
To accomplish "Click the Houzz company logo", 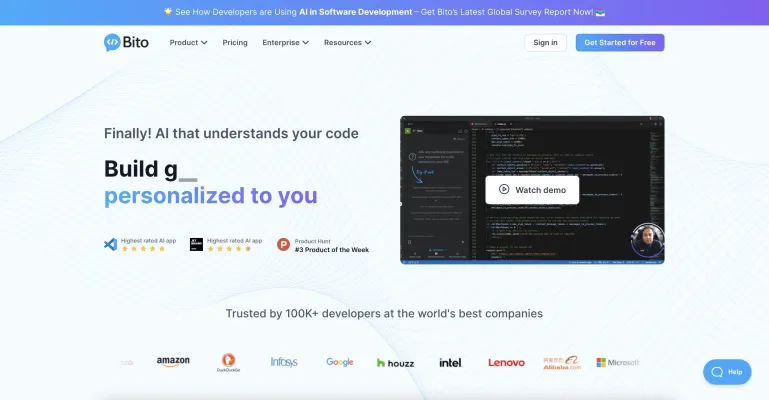I will tap(394, 362).
